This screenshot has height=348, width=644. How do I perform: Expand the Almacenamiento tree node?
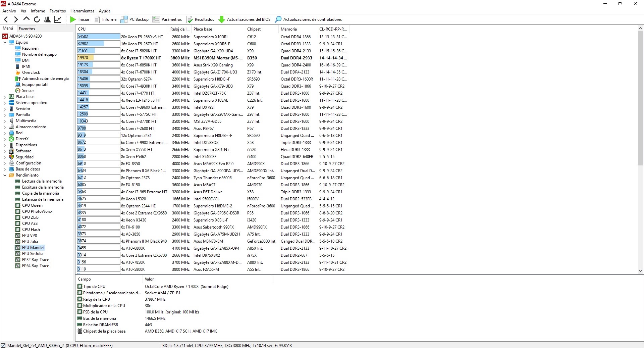pyautogui.click(x=5, y=127)
